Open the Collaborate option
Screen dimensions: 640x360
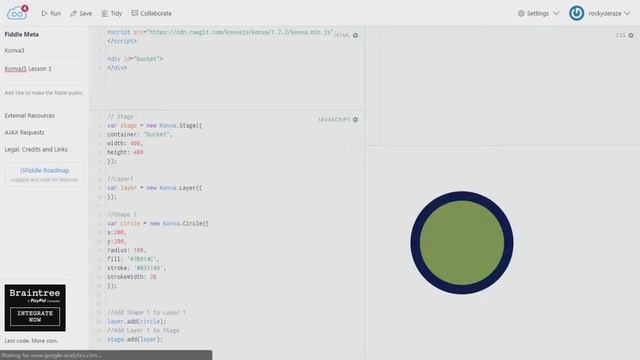coord(151,13)
